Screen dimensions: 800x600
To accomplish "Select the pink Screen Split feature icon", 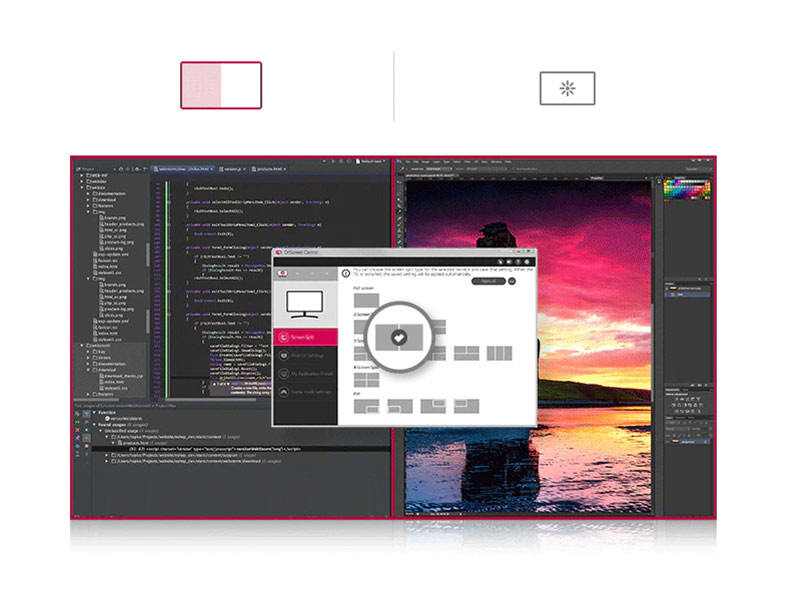I will 221,85.
